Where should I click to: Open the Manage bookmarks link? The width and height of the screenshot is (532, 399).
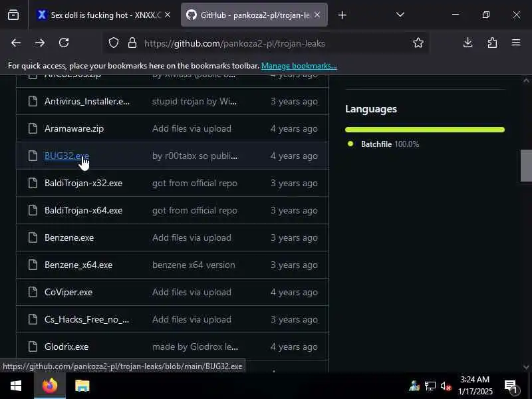point(299,65)
